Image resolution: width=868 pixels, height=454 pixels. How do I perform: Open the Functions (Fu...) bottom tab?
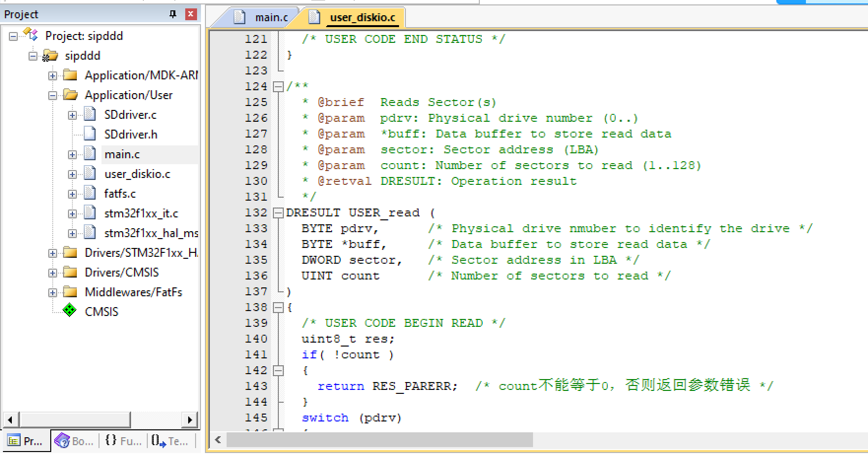(123, 441)
